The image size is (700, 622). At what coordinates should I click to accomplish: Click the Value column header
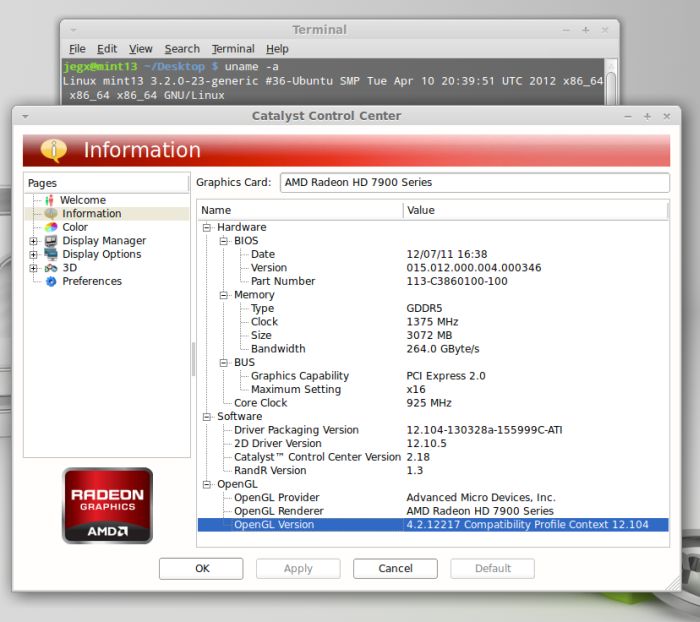click(x=535, y=210)
